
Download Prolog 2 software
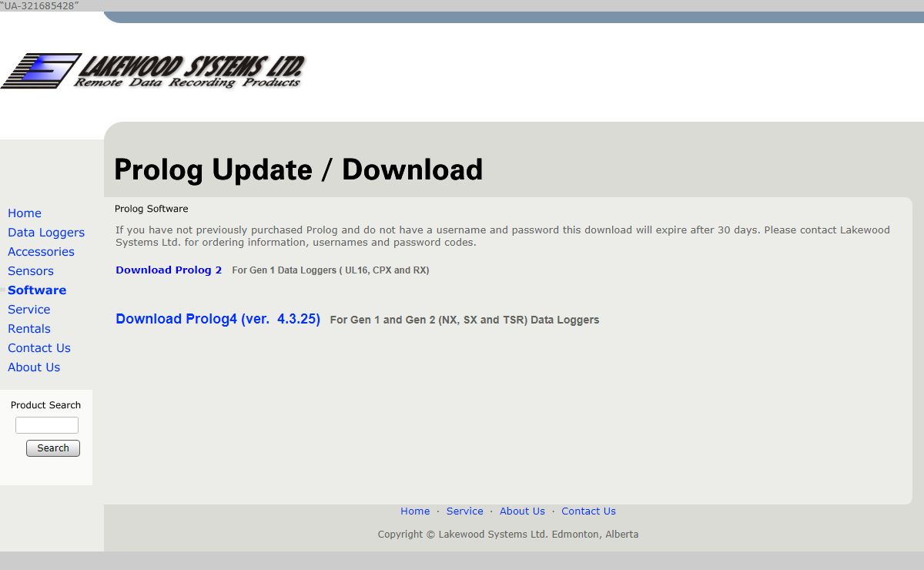pyautogui.click(x=169, y=270)
